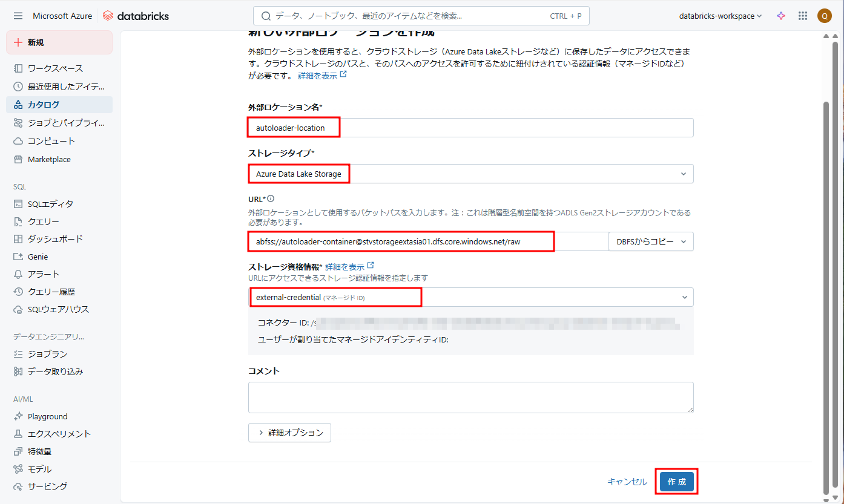Click the Playground icon
The image size is (844, 504).
pyautogui.click(x=18, y=416)
